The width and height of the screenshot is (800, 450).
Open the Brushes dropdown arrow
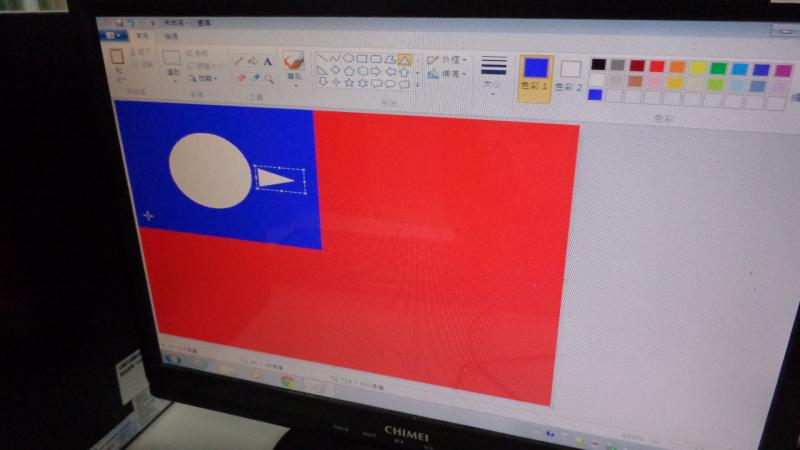click(x=296, y=85)
